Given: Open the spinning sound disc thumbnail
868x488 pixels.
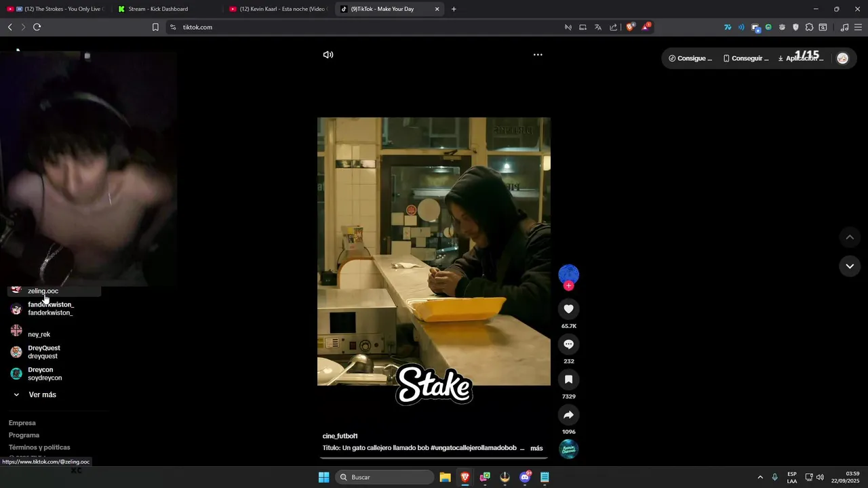Looking at the screenshot, I should pos(569,449).
